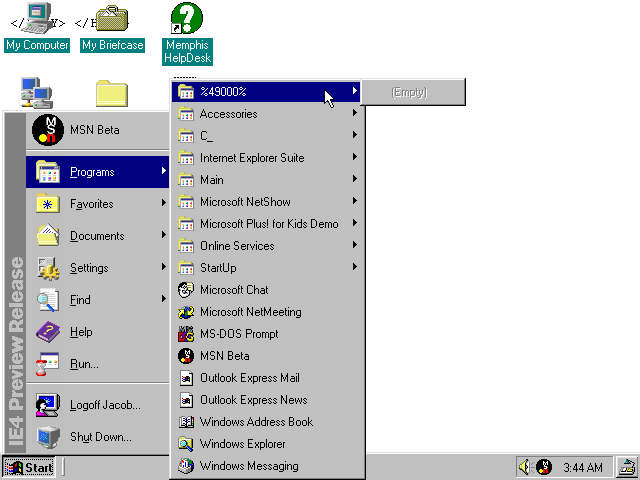This screenshot has height=480, width=640.
Task: Click the MSN Beta icon in Programs submenu
Action: [186, 356]
